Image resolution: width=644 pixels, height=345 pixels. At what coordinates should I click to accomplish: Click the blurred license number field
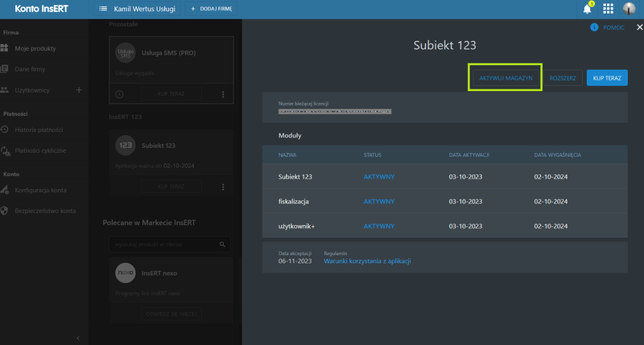pos(335,112)
